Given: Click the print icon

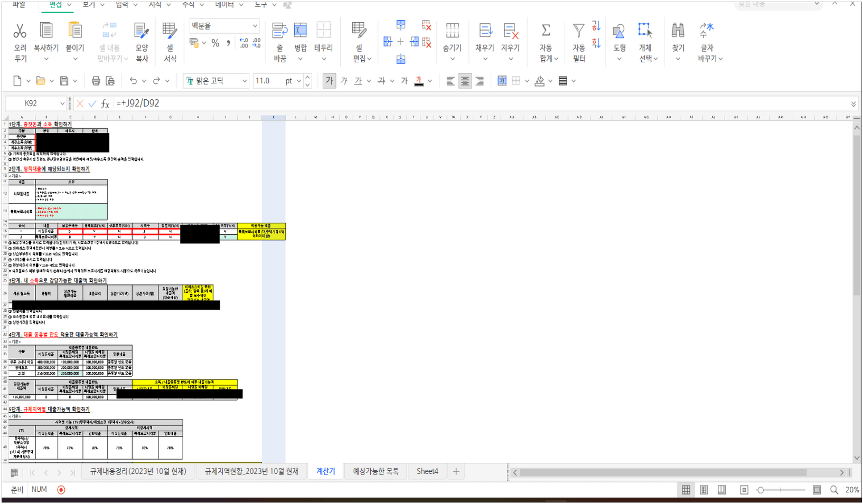Looking at the screenshot, I should (x=96, y=81).
